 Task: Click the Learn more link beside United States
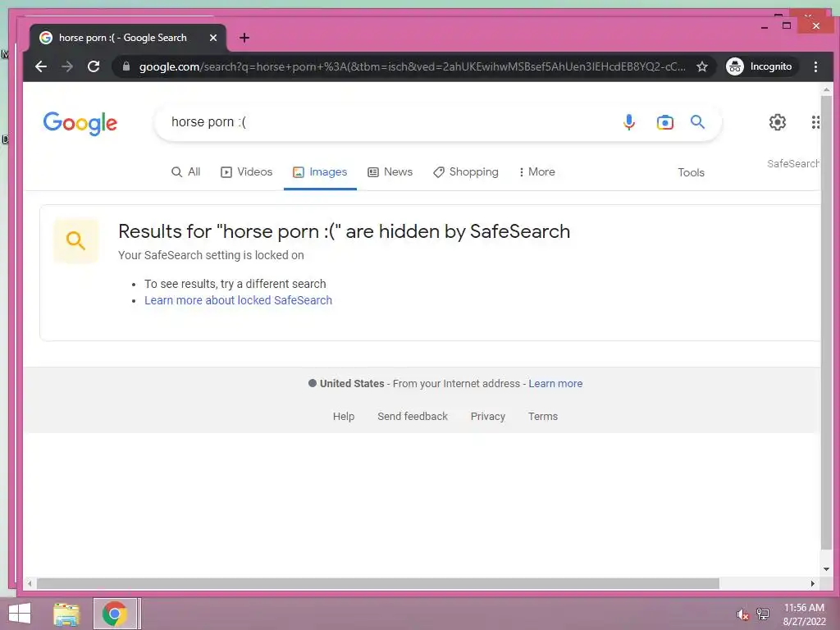click(555, 384)
